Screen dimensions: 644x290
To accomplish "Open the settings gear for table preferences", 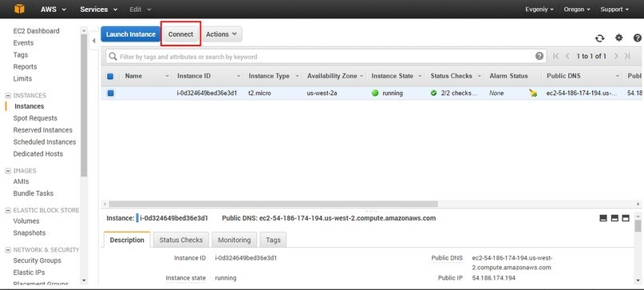I will pyautogui.click(x=618, y=38).
